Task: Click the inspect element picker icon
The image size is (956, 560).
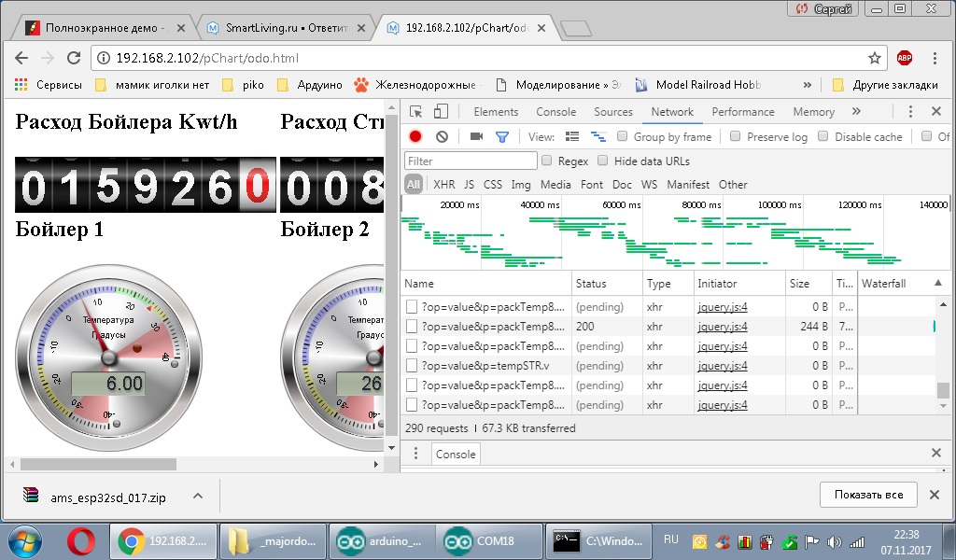Action: pyautogui.click(x=416, y=112)
